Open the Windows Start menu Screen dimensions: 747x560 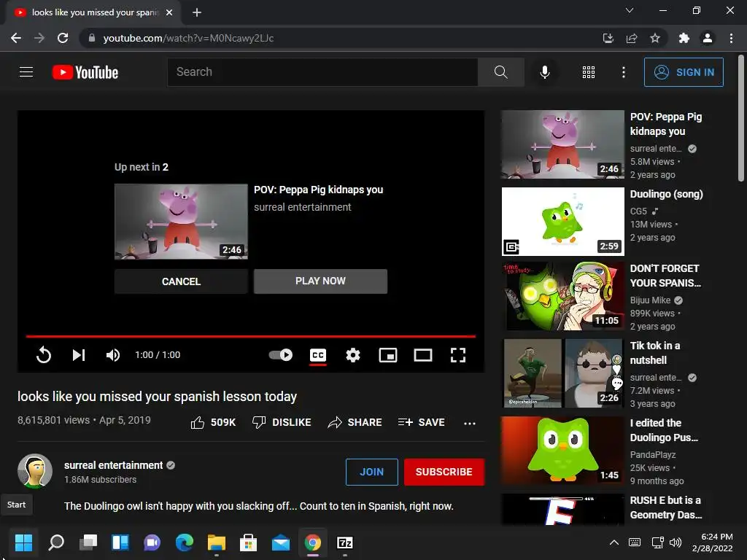point(23,542)
